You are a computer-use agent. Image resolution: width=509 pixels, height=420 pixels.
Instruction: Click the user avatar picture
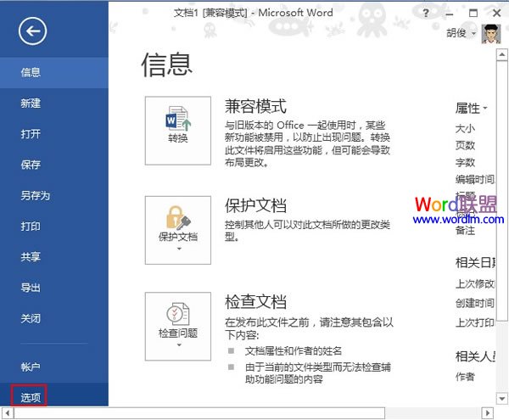tap(491, 34)
